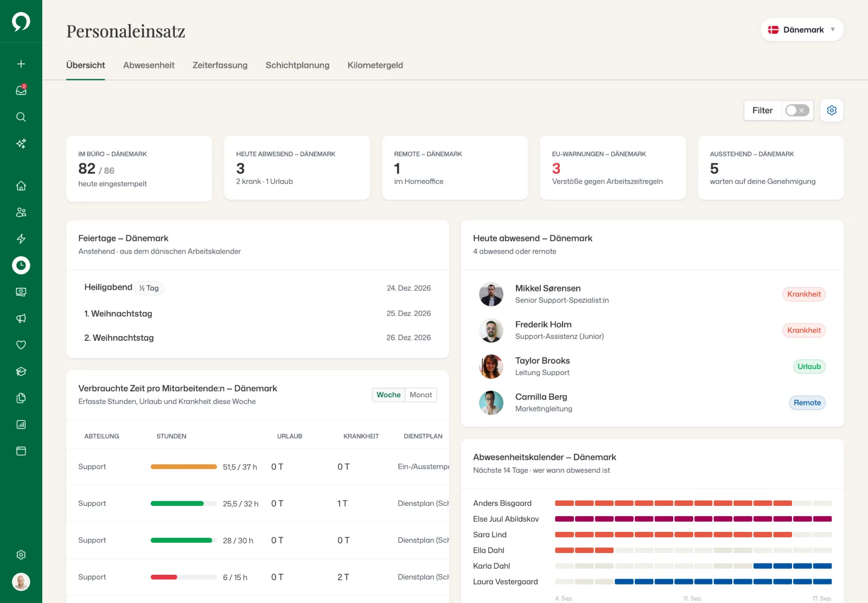Toggle the Filter switch on
868x603 pixels.
click(797, 111)
